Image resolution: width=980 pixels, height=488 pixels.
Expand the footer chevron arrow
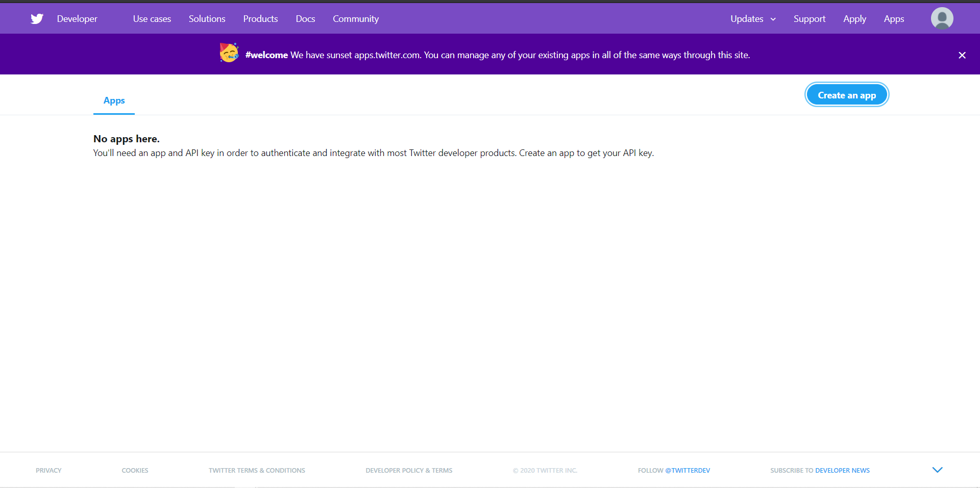tap(937, 470)
